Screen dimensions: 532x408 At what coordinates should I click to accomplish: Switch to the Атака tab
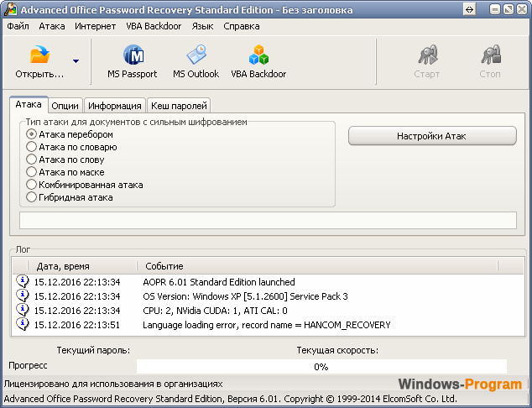click(29, 104)
